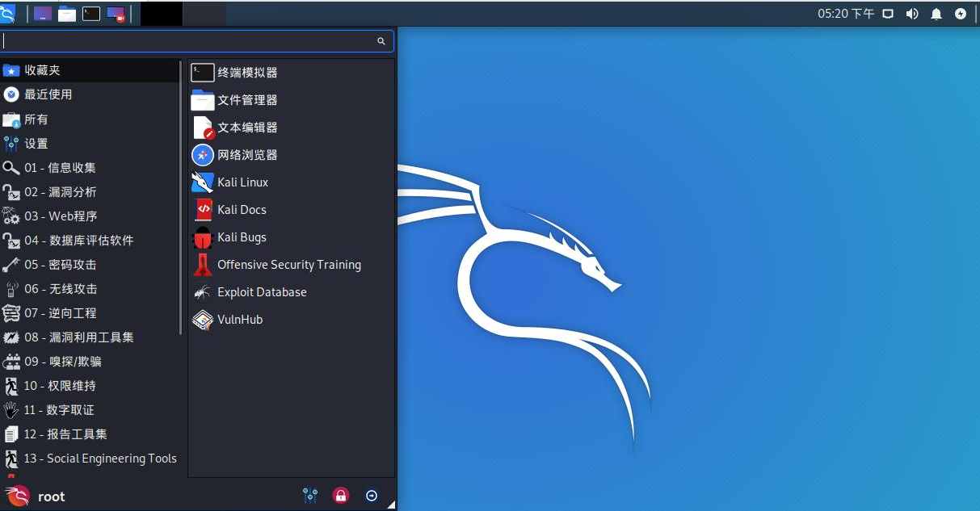This screenshot has width=980, height=511.
Task: Open category 08 - 漏洞利用工具集
Action: pos(91,337)
